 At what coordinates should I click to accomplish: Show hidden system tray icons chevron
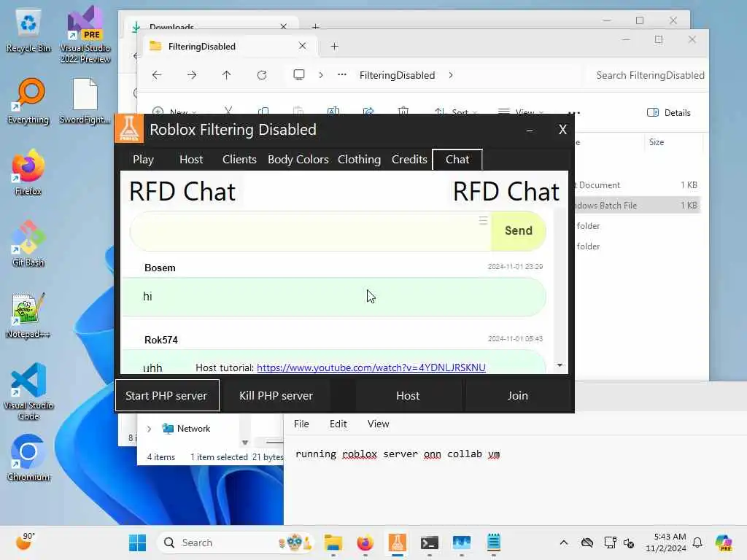564,542
